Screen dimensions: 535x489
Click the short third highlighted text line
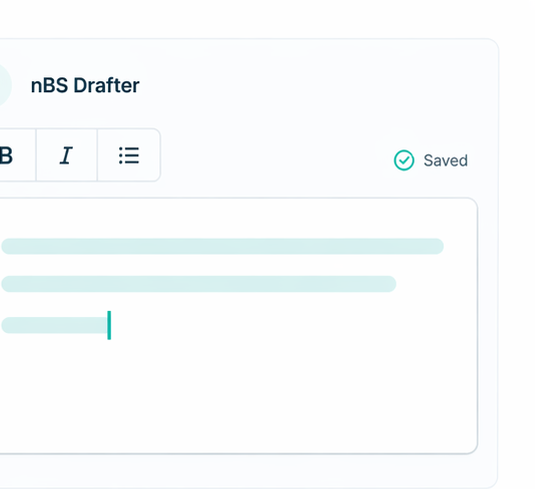(55, 325)
